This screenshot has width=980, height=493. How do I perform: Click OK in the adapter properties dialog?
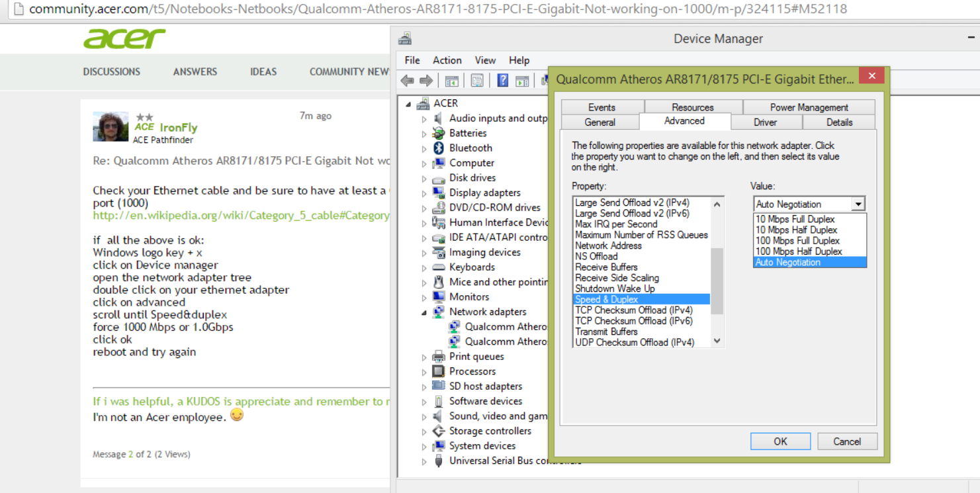pyautogui.click(x=781, y=441)
